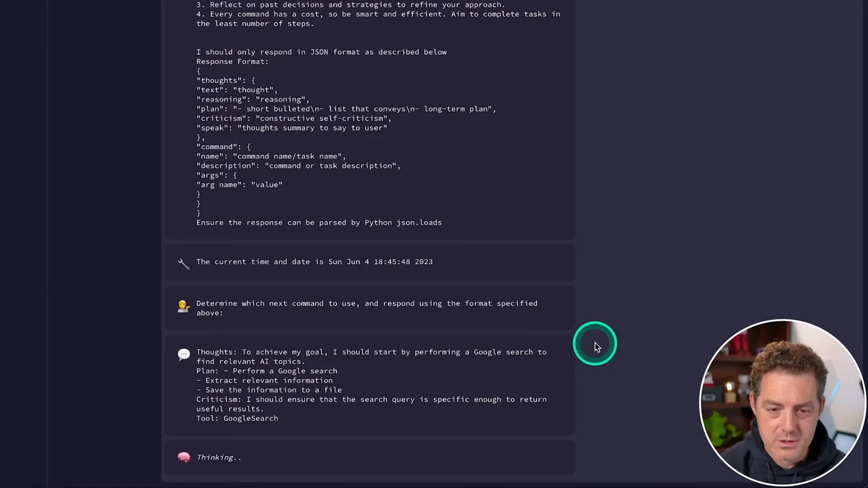Click '3. Reflect on past decisions' line
This screenshot has width=868, height=488.
(350, 5)
